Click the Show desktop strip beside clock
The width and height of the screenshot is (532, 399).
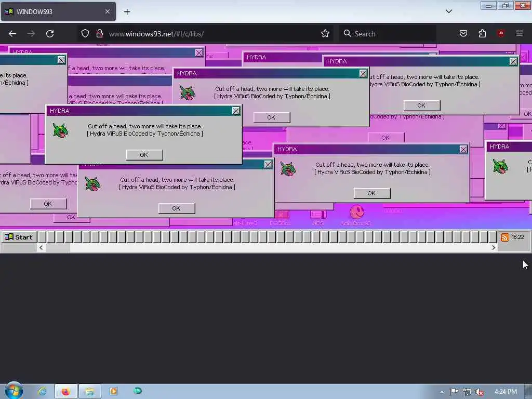pyautogui.click(x=528, y=392)
